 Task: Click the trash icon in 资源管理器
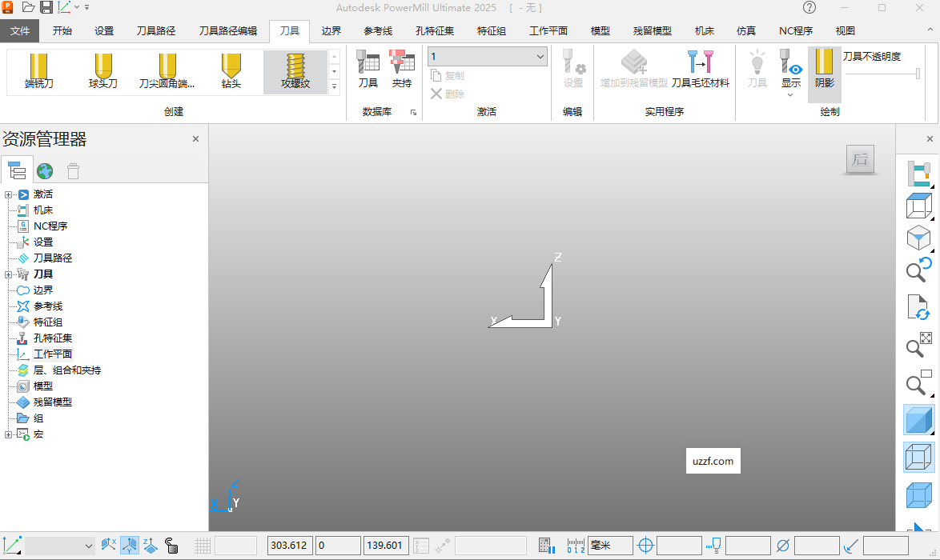pyautogui.click(x=73, y=170)
